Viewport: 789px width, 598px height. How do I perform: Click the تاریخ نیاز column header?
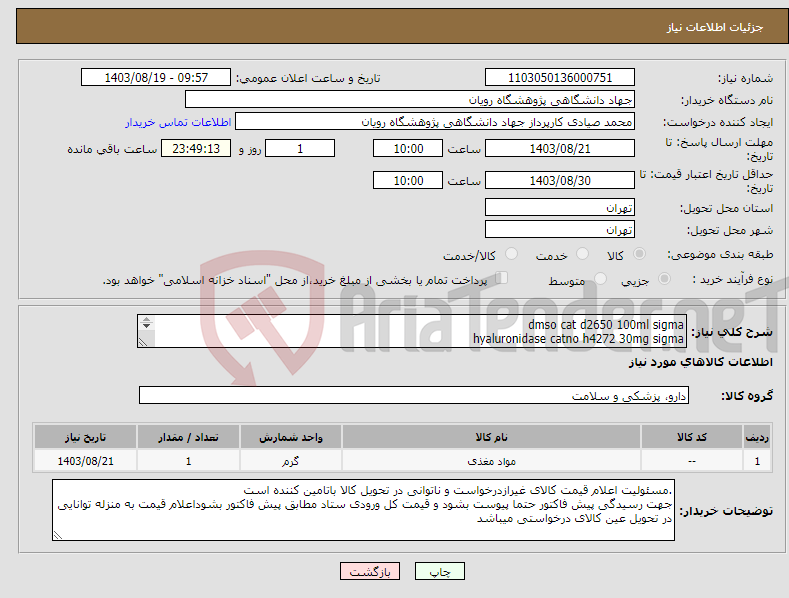tap(85, 437)
